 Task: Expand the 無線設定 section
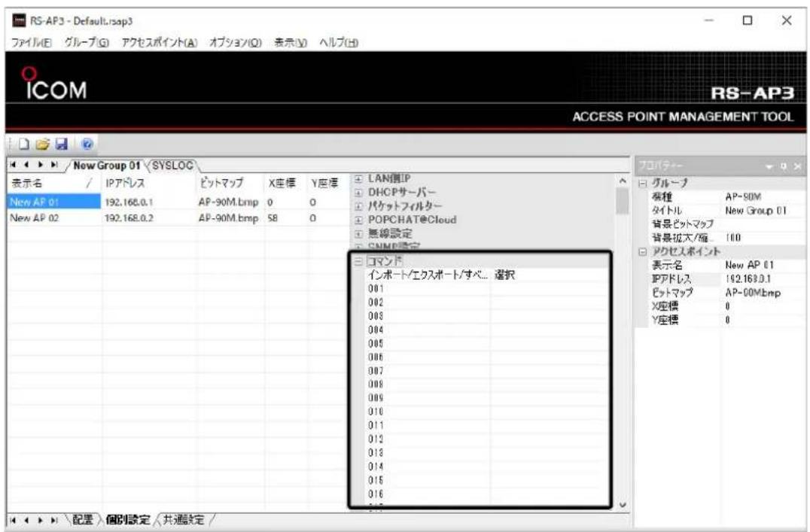(x=358, y=234)
